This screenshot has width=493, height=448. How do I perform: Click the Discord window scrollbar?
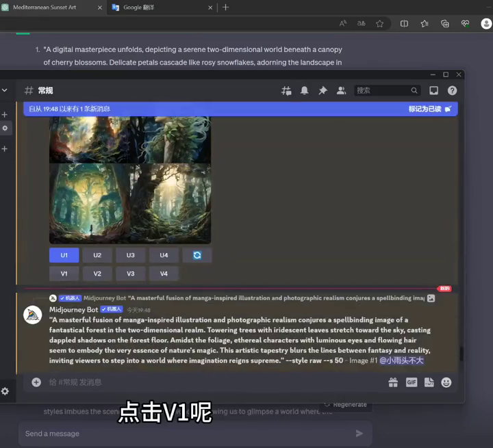pos(461,354)
